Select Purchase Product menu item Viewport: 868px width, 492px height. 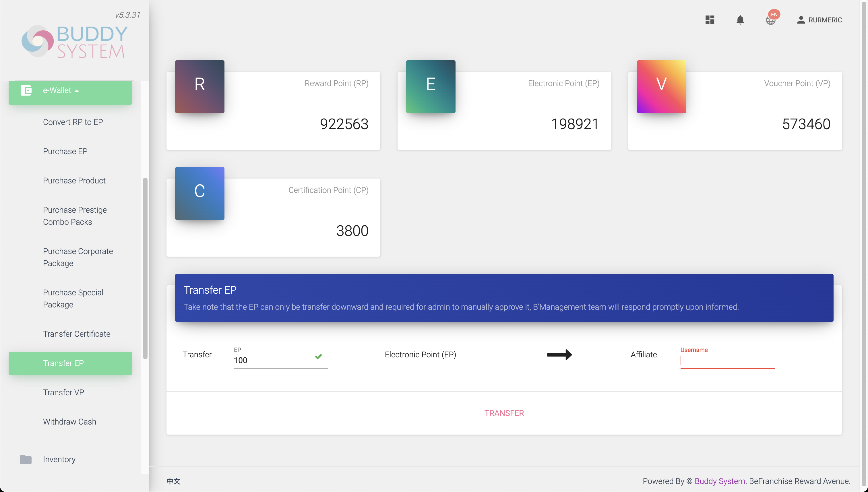(74, 181)
